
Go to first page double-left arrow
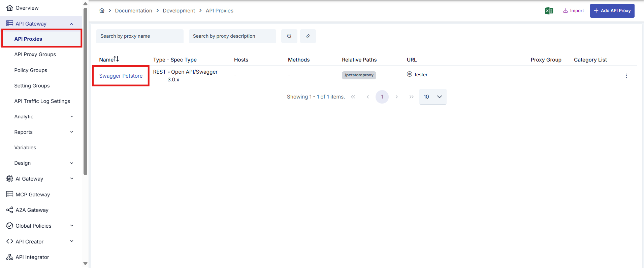coord(353,97)
